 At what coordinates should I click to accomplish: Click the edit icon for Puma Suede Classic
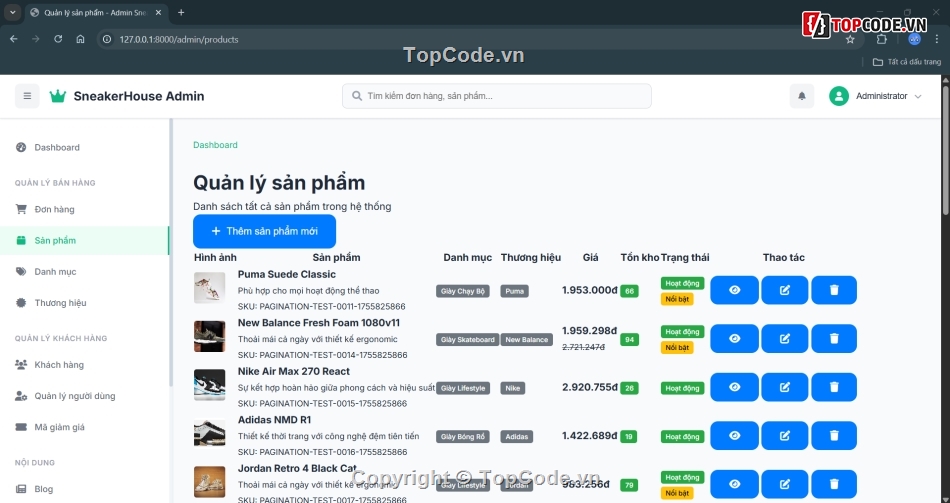pyautogui.click(x=784, y=290)
